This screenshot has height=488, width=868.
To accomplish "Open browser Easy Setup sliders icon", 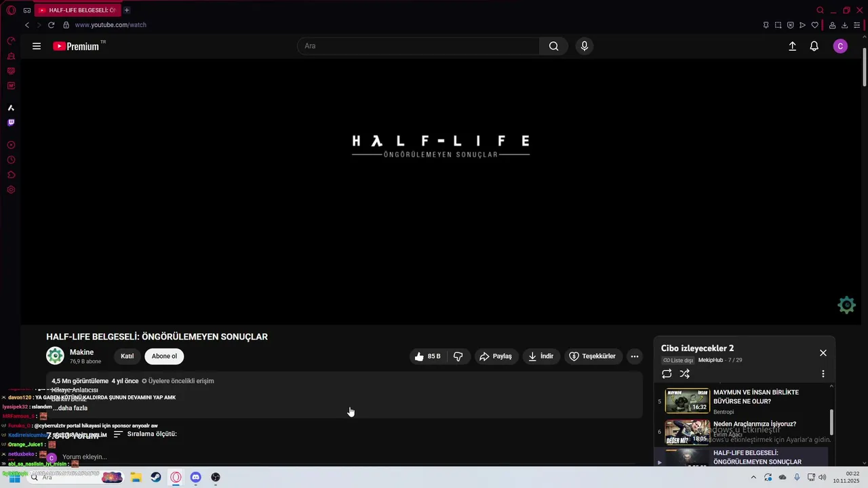I will point(856,25).
